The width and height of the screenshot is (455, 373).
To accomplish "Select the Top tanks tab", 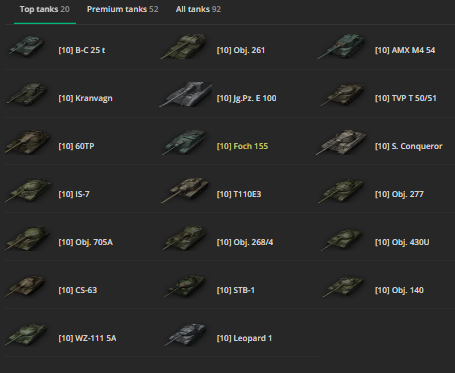I will point(45,9).
